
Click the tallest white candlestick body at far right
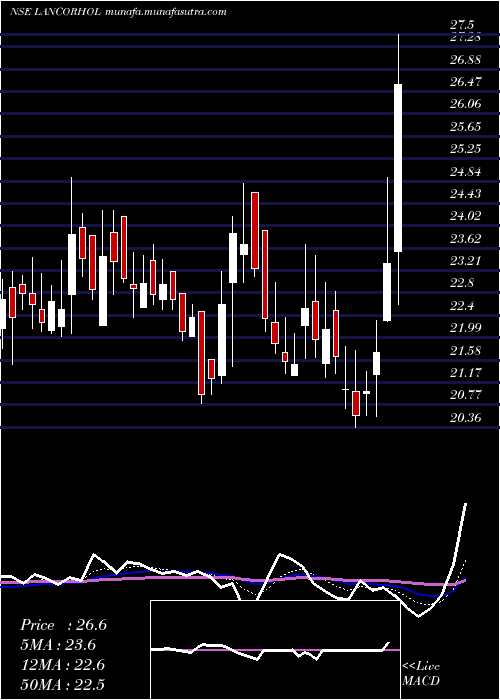coord(398,168)
